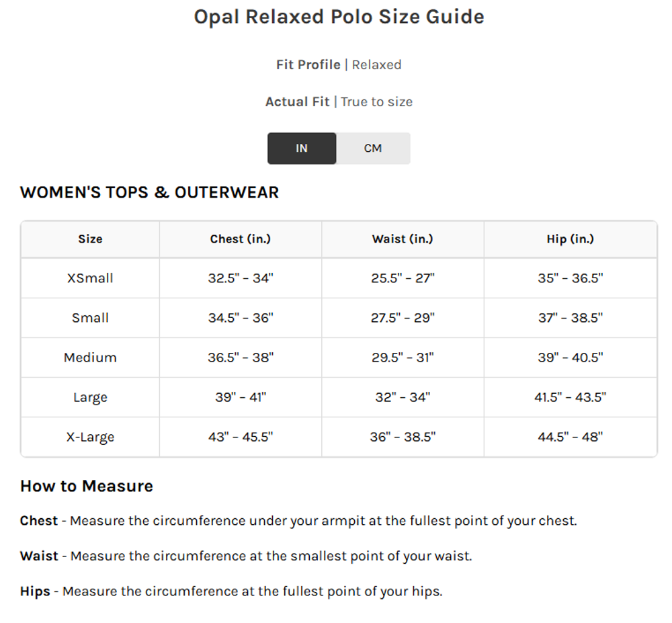672x623 pixels.
Task: Click the Fit Profile label
Action: tap(308, 65)
